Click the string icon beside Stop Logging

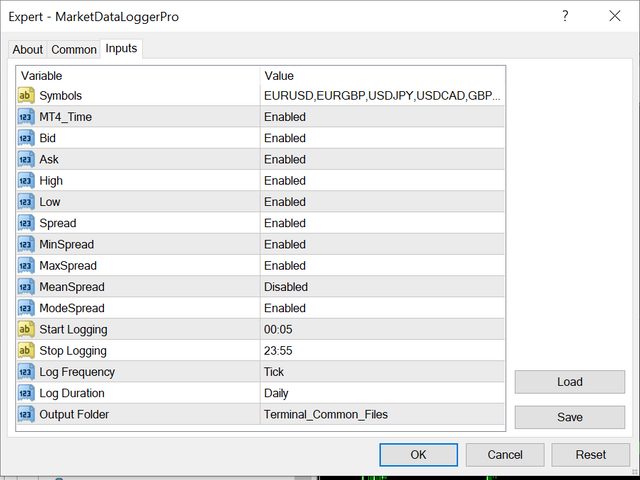(26, 350)
